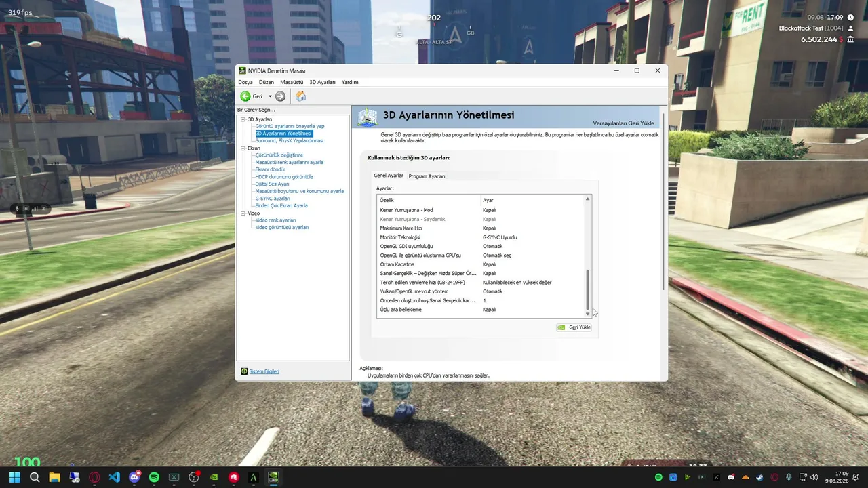Open Video renk ayarları

[275, 220]
